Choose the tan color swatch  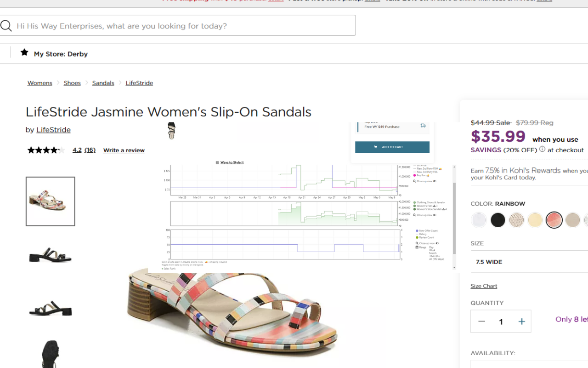click(573, 220)
